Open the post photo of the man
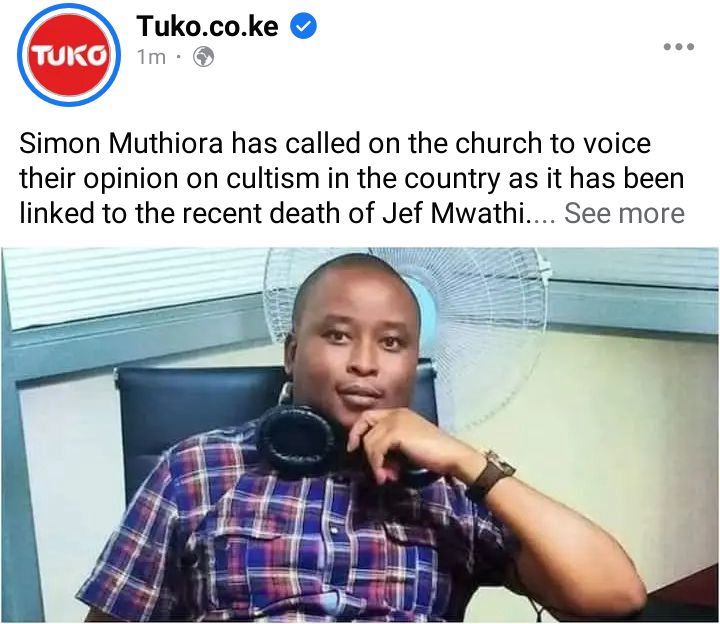The width and height of the screenshot is (720, 624). (x=360, y=435)
